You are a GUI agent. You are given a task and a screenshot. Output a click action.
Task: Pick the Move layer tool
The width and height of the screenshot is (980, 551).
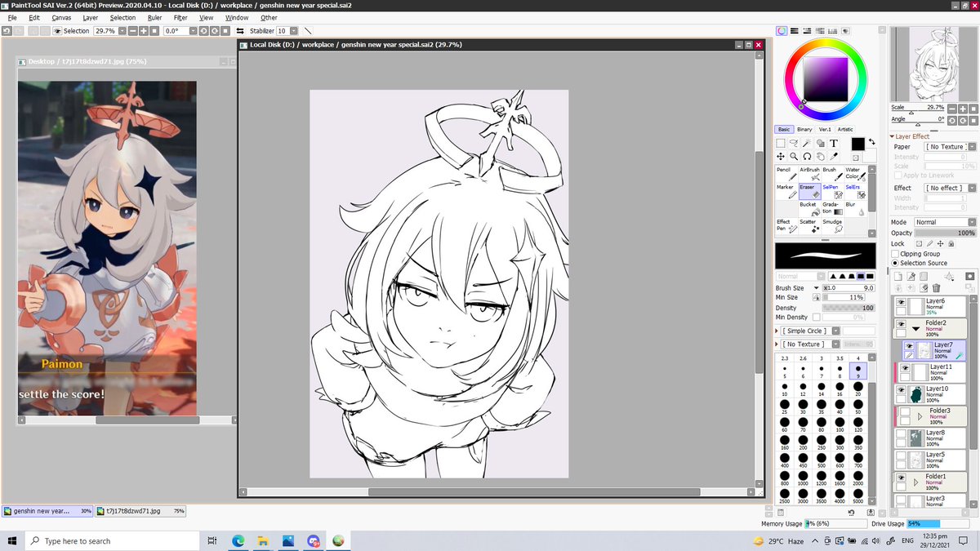[781, 156]
